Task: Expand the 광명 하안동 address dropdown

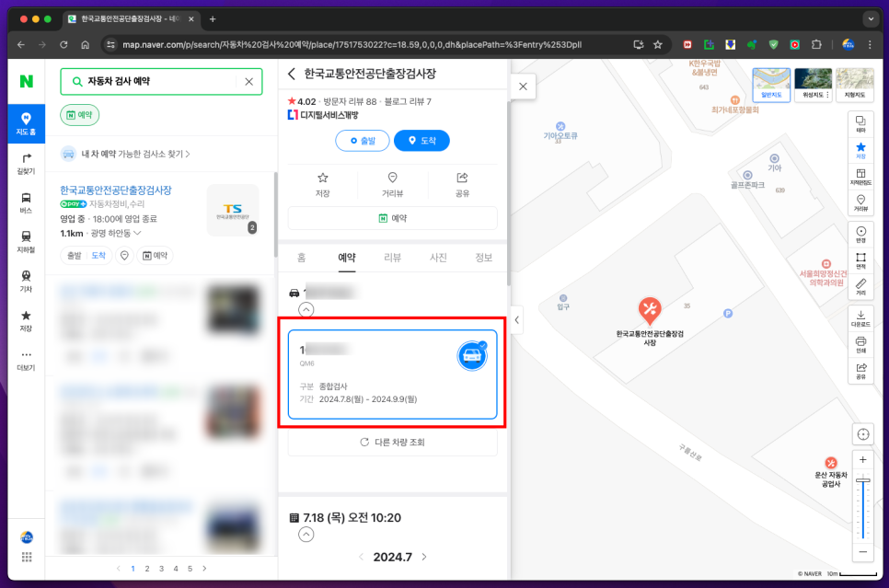Action: coord(116,233)
